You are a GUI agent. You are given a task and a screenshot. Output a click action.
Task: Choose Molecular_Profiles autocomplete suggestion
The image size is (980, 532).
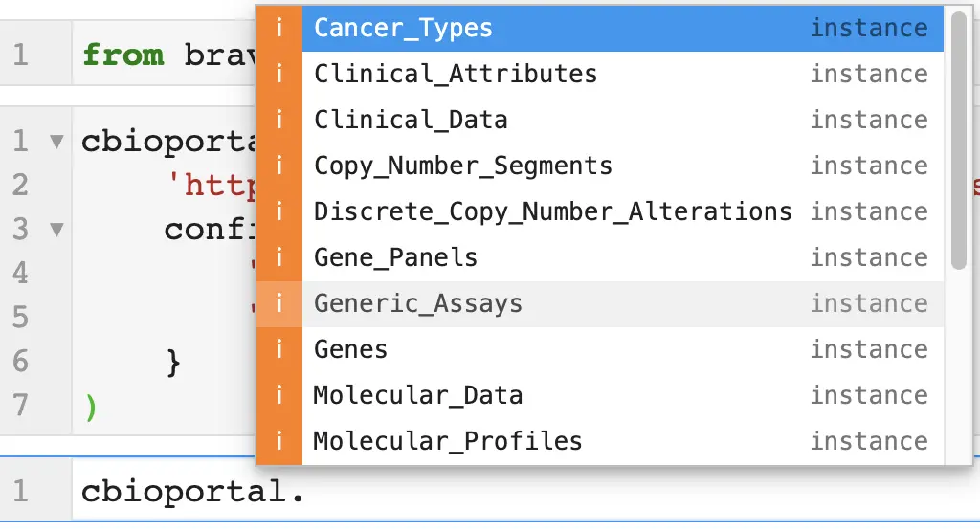point(447,441)
